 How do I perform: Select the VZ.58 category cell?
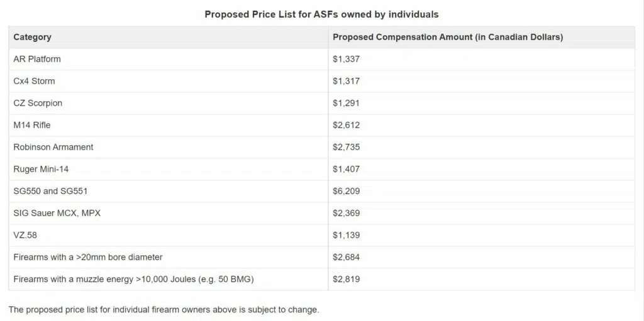point(169,235)
